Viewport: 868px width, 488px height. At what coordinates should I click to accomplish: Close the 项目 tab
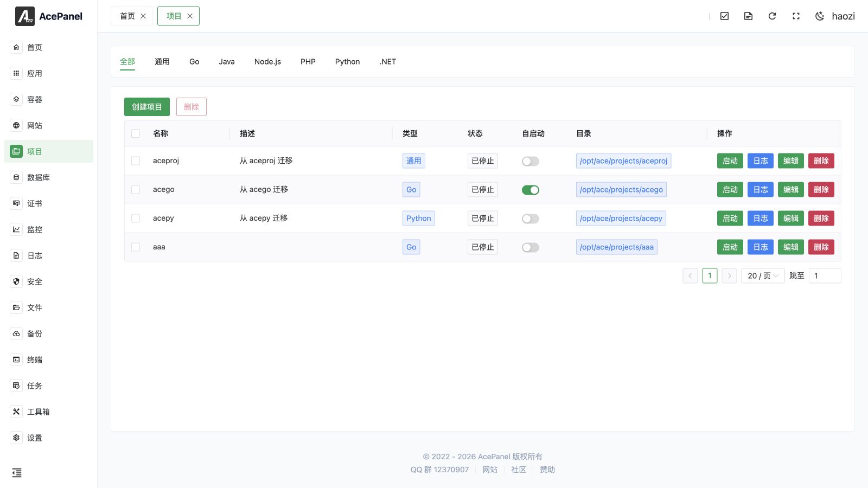tap(190, 16)
